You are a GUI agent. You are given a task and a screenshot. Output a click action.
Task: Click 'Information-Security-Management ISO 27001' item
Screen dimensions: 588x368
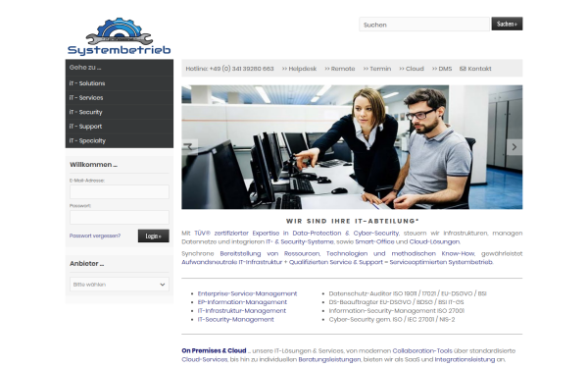(x=397, y=311)
